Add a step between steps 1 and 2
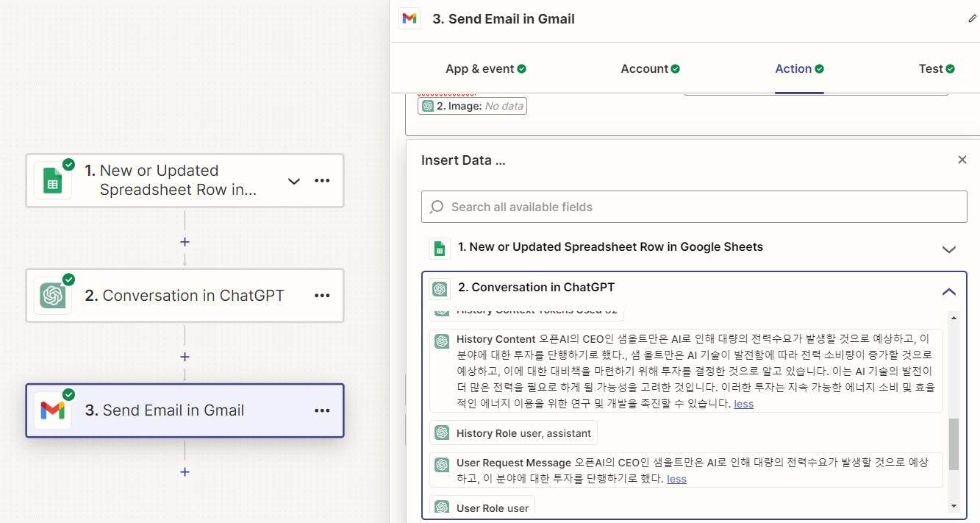 [185, 241]
